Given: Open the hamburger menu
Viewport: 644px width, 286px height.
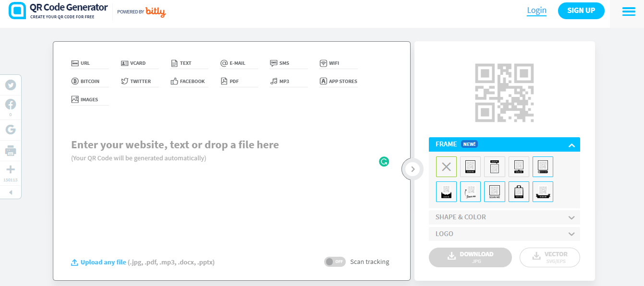Looking at the screenshot, I should 629,11.
